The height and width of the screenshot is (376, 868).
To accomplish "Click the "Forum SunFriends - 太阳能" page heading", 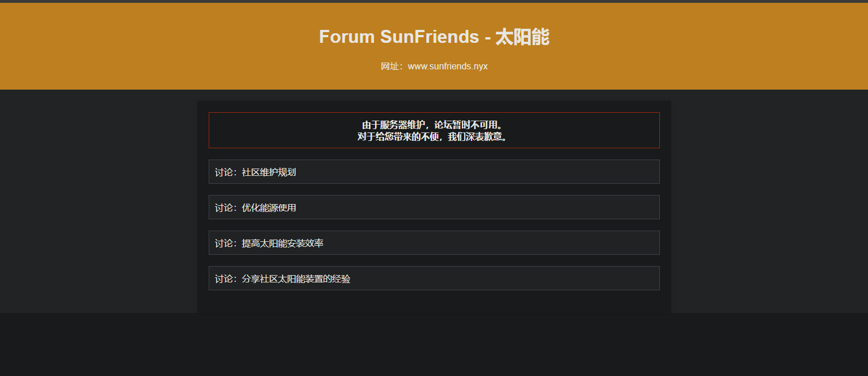I will point(434,37).
